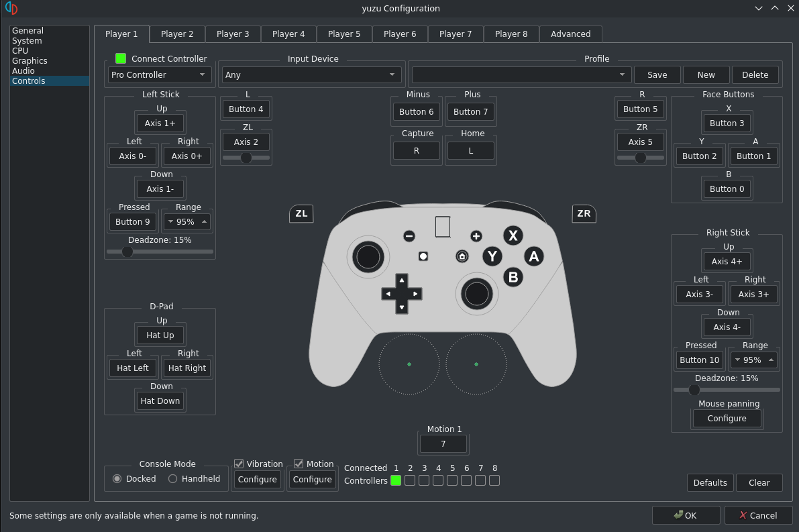This screenshot has width=799, height=532.
Task: Open the Profile selection dropdown
Action: (x=521, y=75)
